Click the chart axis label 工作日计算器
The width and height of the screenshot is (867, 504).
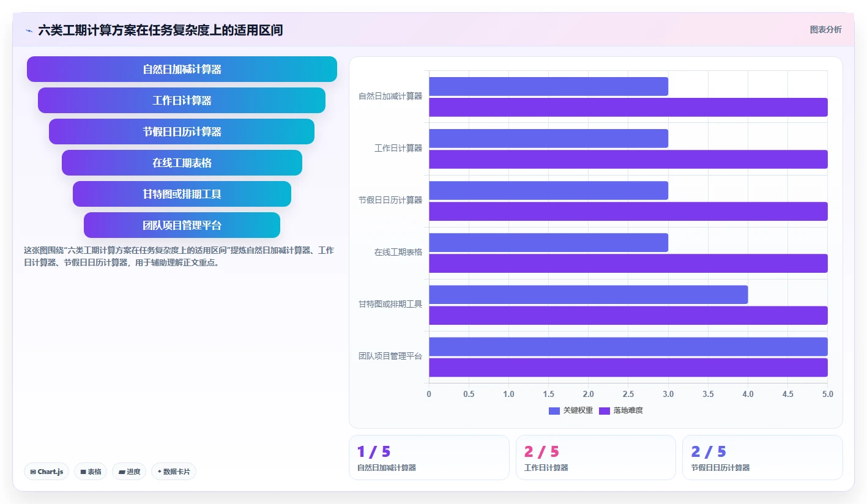point(398,148)
